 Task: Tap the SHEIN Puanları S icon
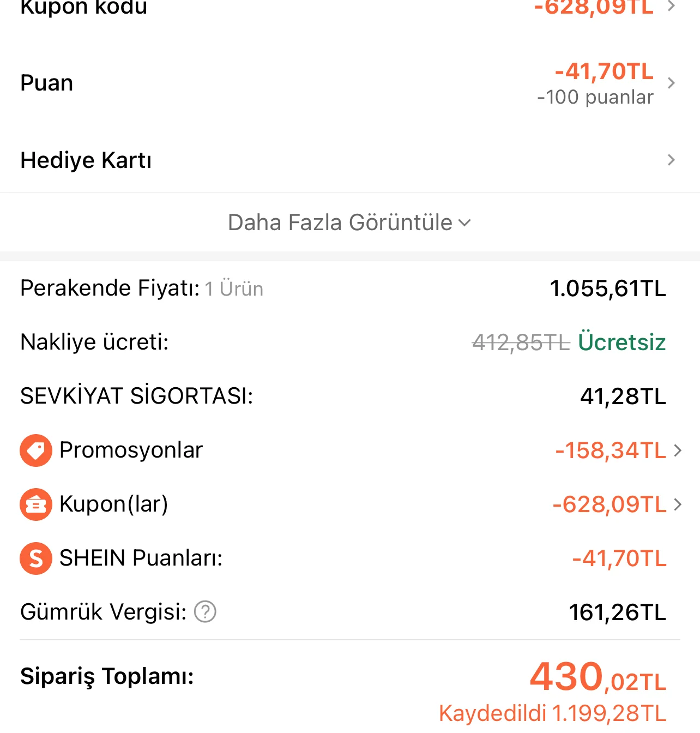click(36, 558)
